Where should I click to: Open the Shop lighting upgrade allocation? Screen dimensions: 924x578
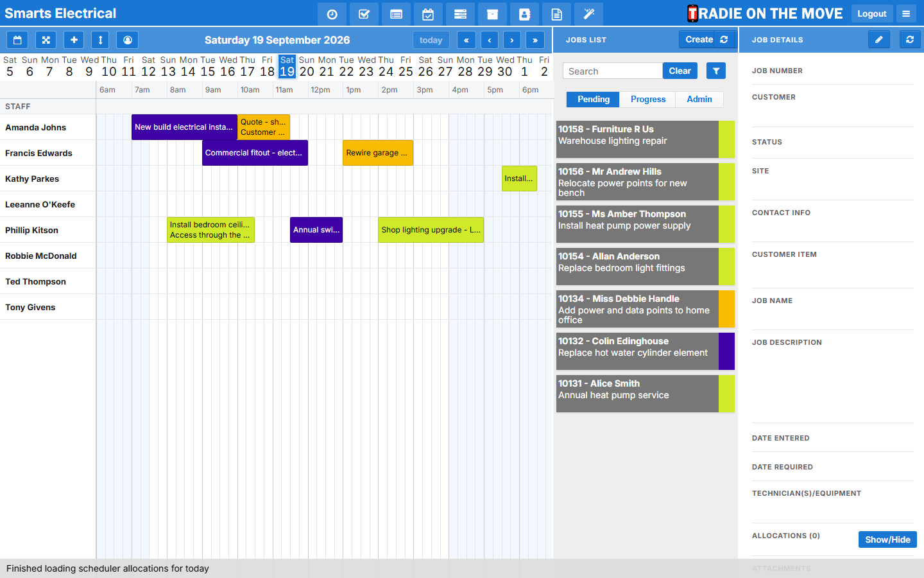(431, 230)
